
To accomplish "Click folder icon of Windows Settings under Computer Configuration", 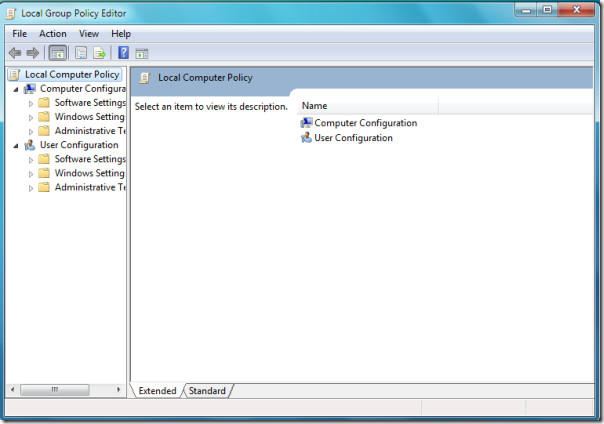I will 44,117.
